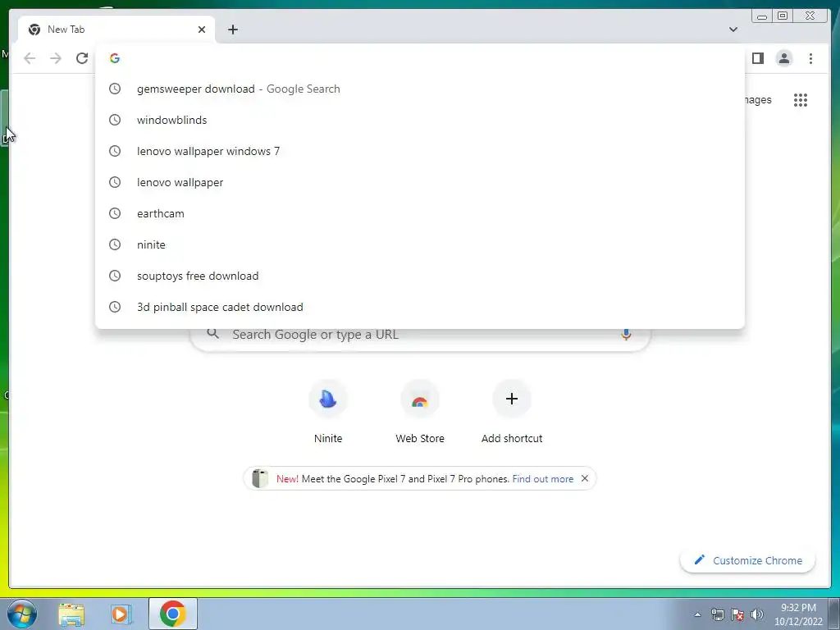Image resolution: width=840 pixels, height=630 pixels.
Task: Open the Ninite shortcut tile
Action: coord(328,413)
